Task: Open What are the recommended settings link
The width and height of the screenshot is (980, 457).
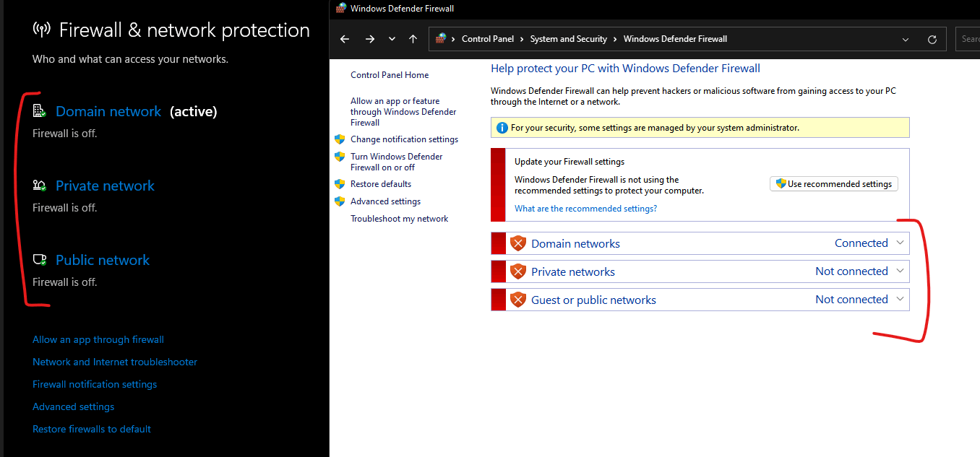Action: click(585, 209)
